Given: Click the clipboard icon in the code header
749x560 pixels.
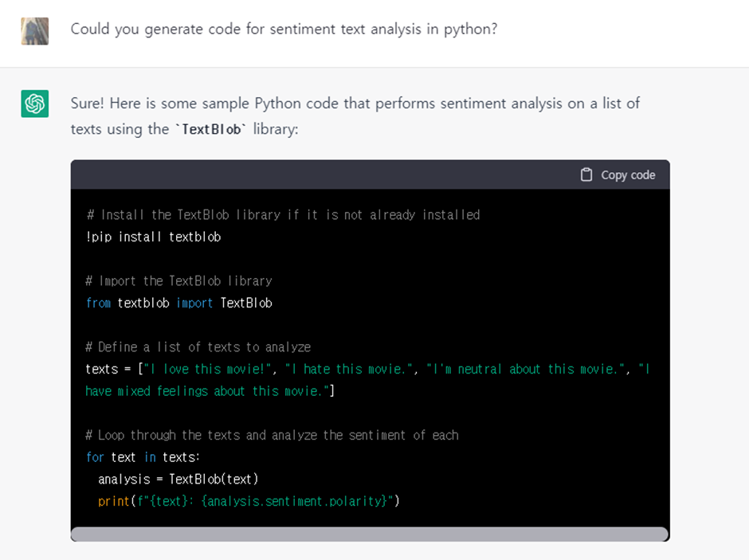Looking at the screenshot, I should pos(586,175).
